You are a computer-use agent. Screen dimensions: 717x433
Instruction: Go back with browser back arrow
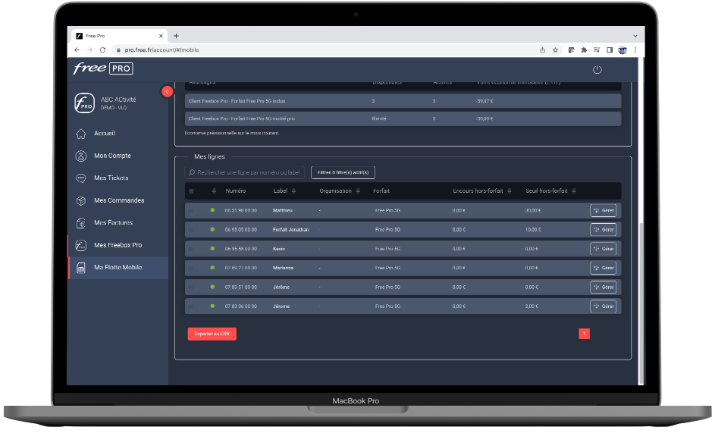click(77, 50)
